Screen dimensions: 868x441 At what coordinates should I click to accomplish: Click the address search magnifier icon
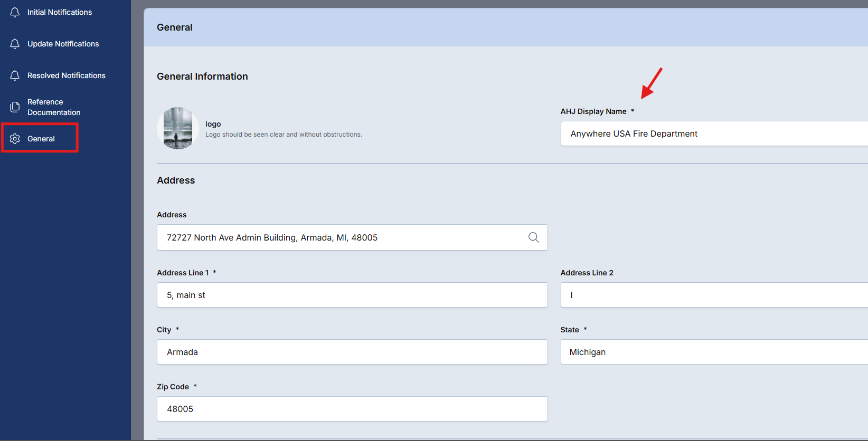tap(534, 237)
